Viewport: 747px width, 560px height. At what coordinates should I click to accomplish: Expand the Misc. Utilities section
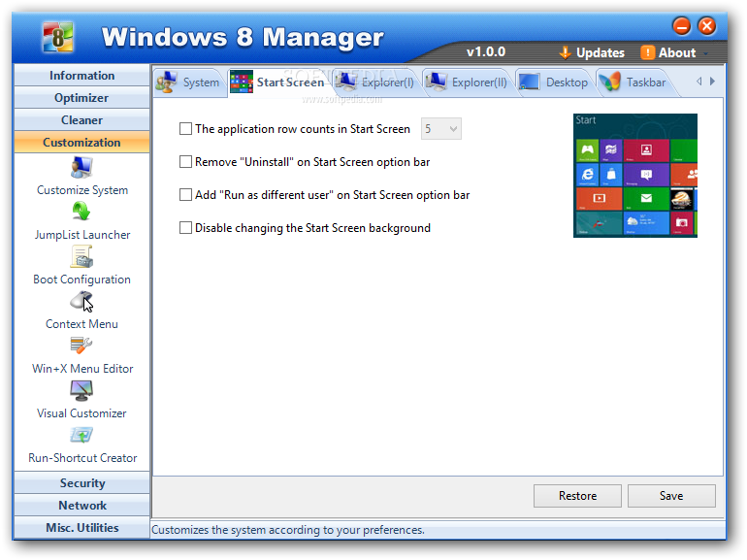81,528
